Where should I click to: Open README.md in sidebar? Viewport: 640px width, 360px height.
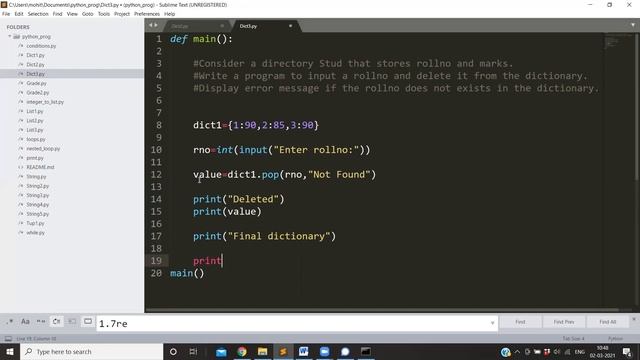[x=40, y=167]
